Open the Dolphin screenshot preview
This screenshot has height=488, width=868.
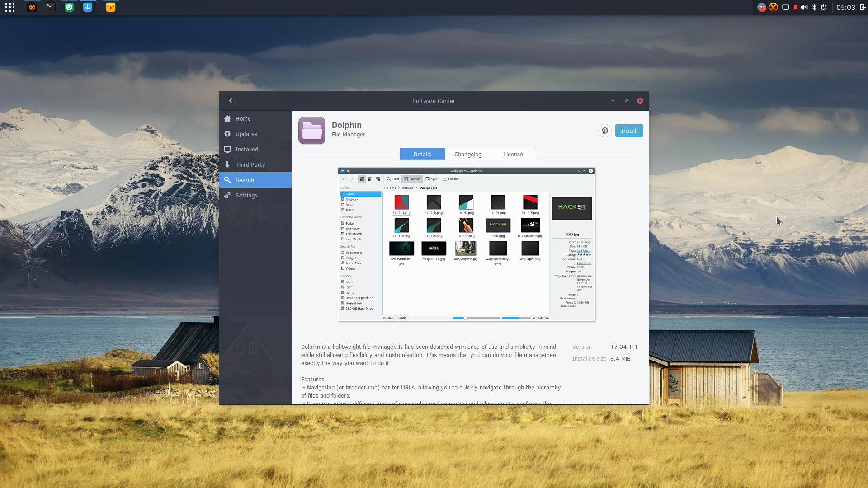(467, 244)
